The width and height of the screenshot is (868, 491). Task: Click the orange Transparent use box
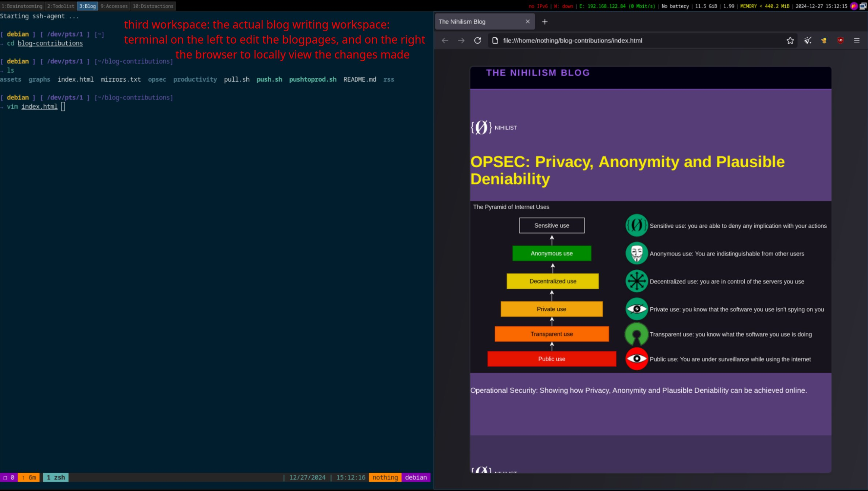click(x=552, y=334)
